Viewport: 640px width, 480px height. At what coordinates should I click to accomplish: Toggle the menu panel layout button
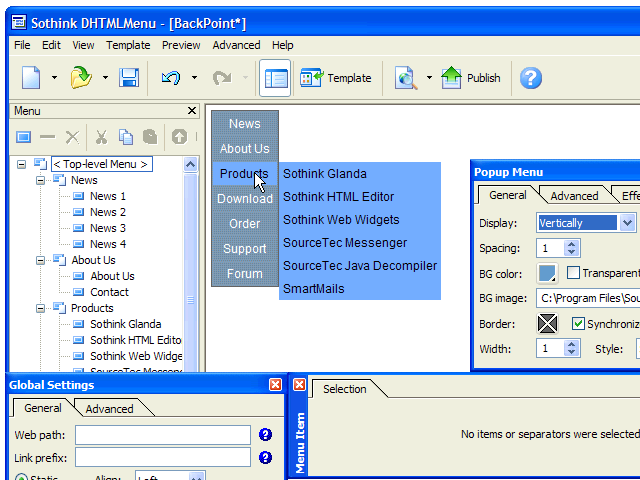pyautogui.click(x=275, y=78)
